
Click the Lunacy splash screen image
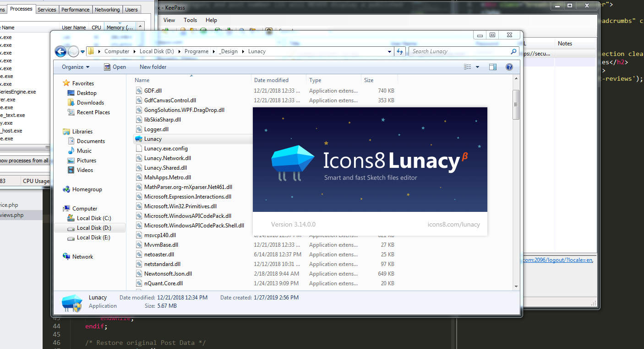[x=370, y=160]
